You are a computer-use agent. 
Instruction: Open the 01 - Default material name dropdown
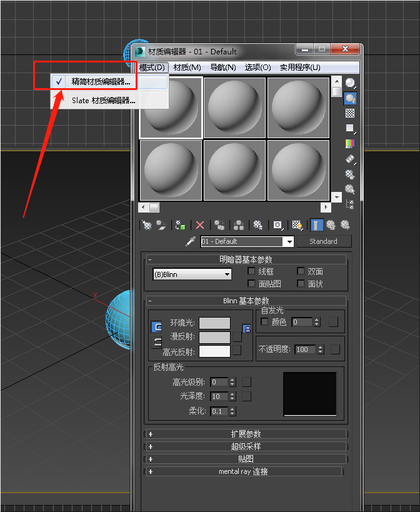[289, 242]
